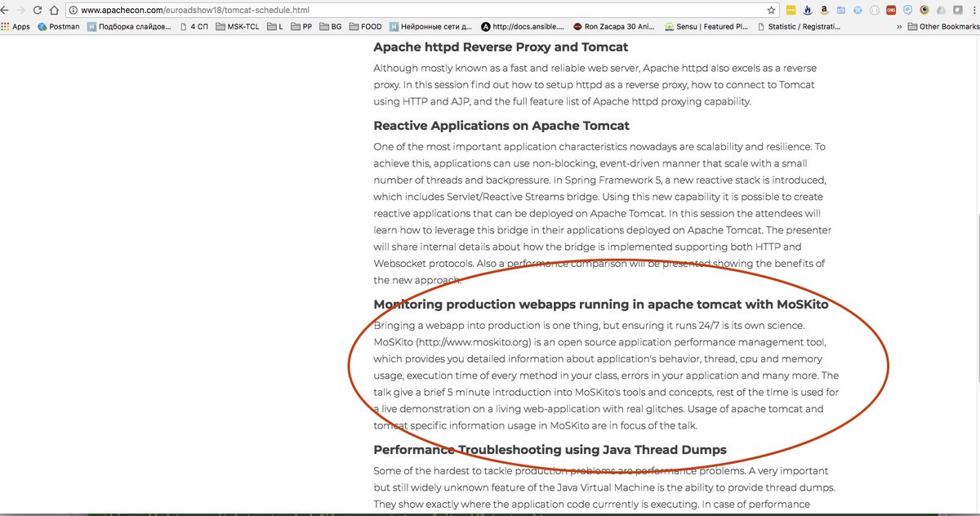Show hidden bookmarks via the » chevron
The height and width of the screenshot is (516, 980).
(899, 26)
